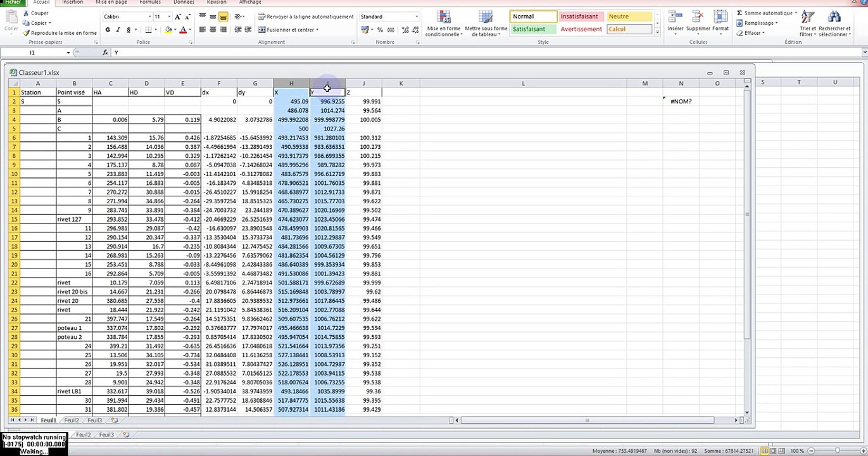Image resolution: width=868 pixels, height=456 pixels.
Task: Select cell N2 showing #NOM?
Action: point(681,101)
